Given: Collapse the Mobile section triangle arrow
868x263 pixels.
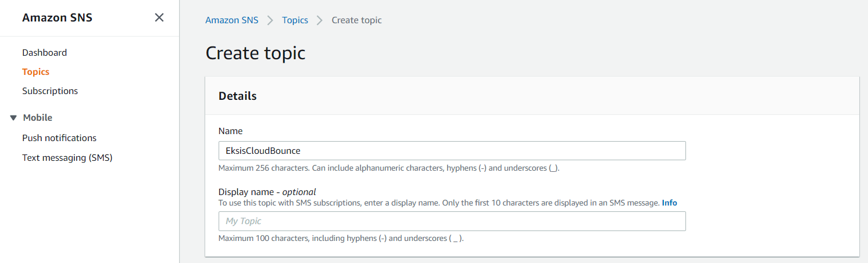Looking at the screenshot, I should (13, 118).
